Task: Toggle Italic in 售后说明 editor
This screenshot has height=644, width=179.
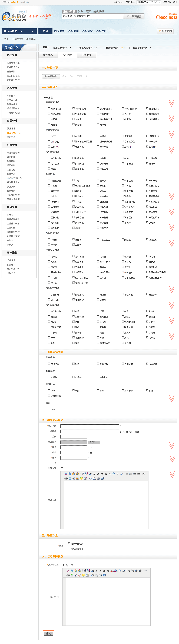Action: 100,570
